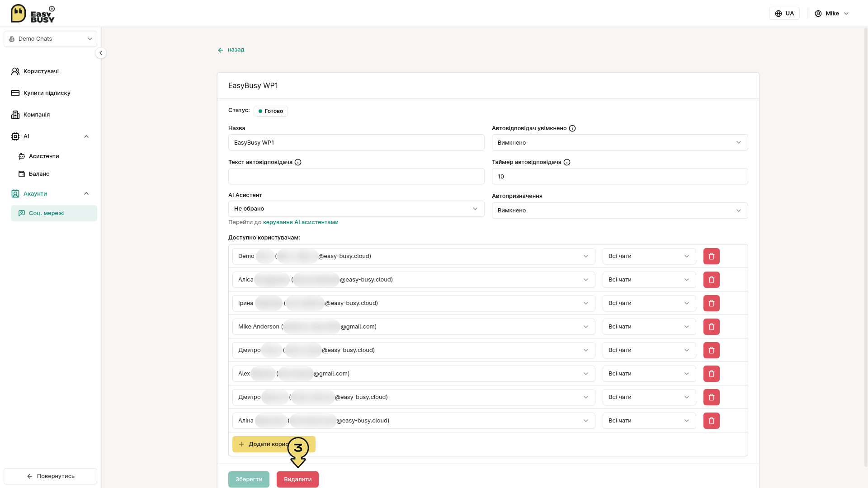Delete the Alex user row
This screenshot has height=488, width=868.
coord(712,374)
